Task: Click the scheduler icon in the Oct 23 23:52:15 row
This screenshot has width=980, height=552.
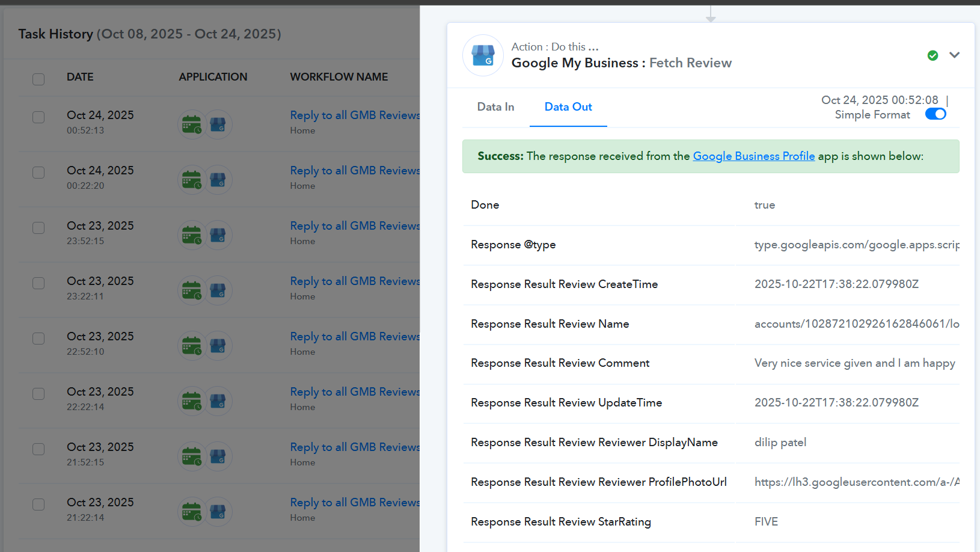Action: coord(192,236)
